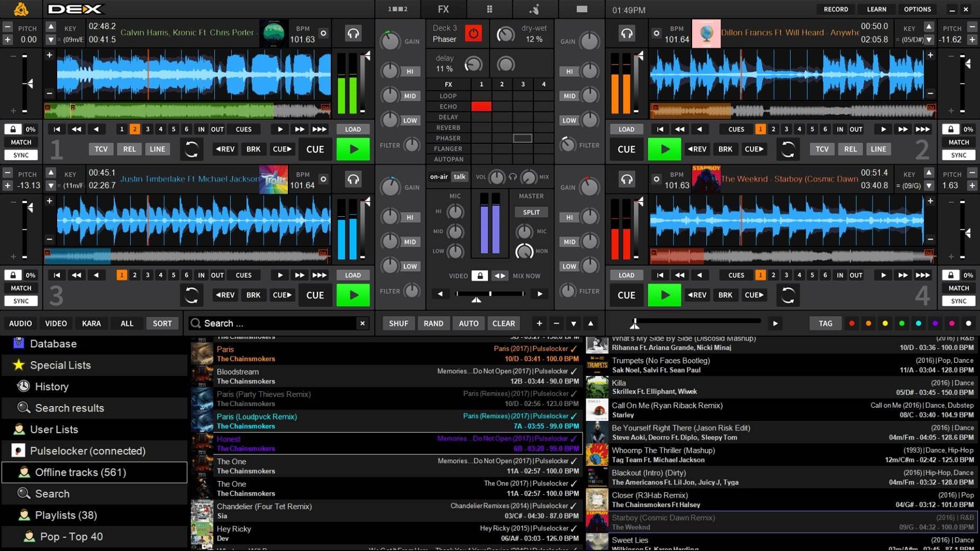Switch to the KARA library tab
The height and width of the screenshot is (551, 980).
coord(91,323)
